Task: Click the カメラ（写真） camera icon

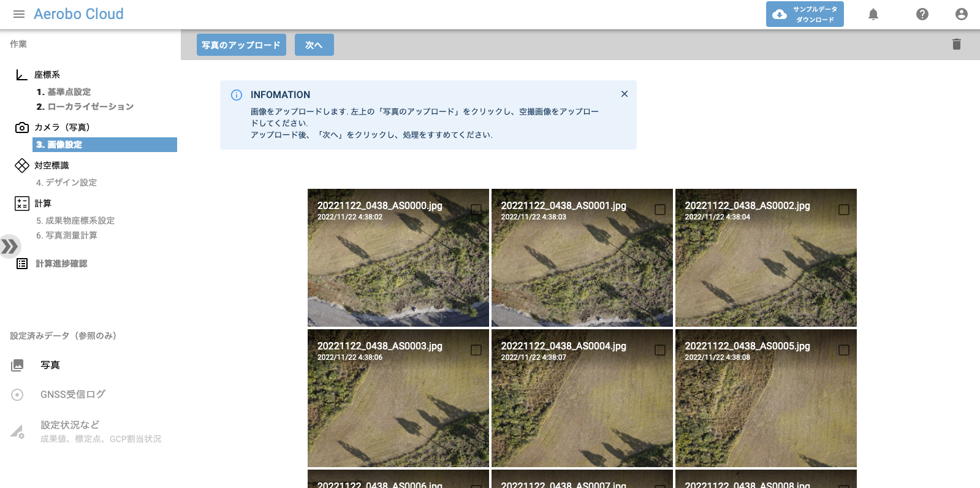Action: pyautogui.click(x=22, y=128)
